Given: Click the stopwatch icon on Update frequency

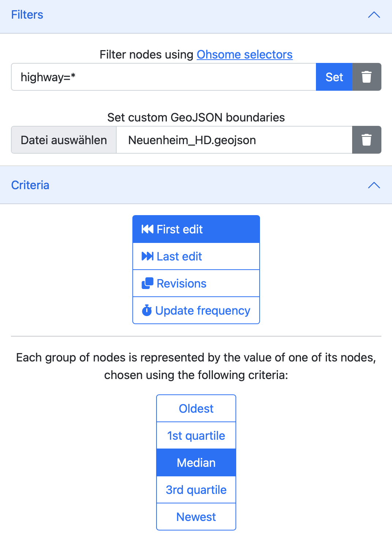Looking at the screenshot, I should (147, 310).
